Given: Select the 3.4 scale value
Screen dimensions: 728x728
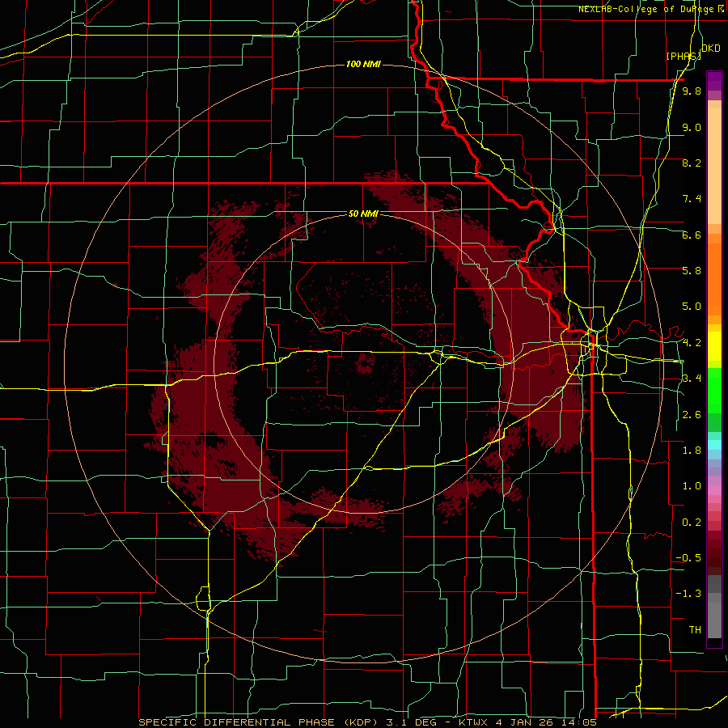Looking at the screenshot, I should click(692, 379).
